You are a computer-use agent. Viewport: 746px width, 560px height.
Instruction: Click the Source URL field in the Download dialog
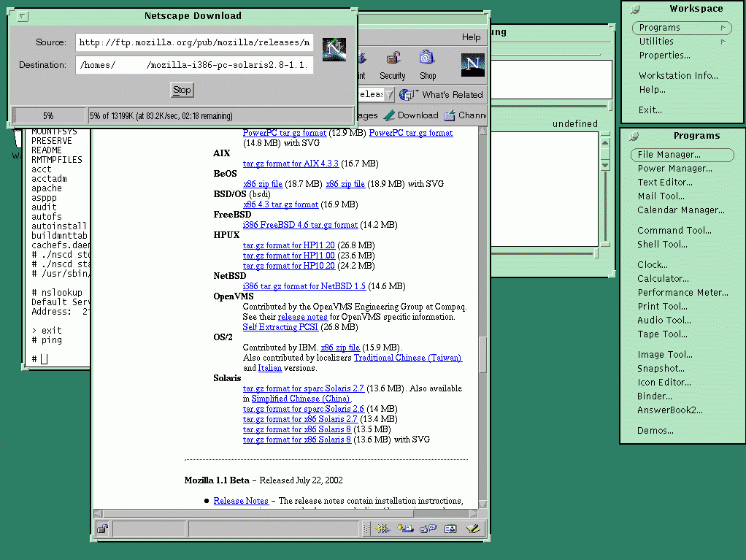tap(195, 42)
